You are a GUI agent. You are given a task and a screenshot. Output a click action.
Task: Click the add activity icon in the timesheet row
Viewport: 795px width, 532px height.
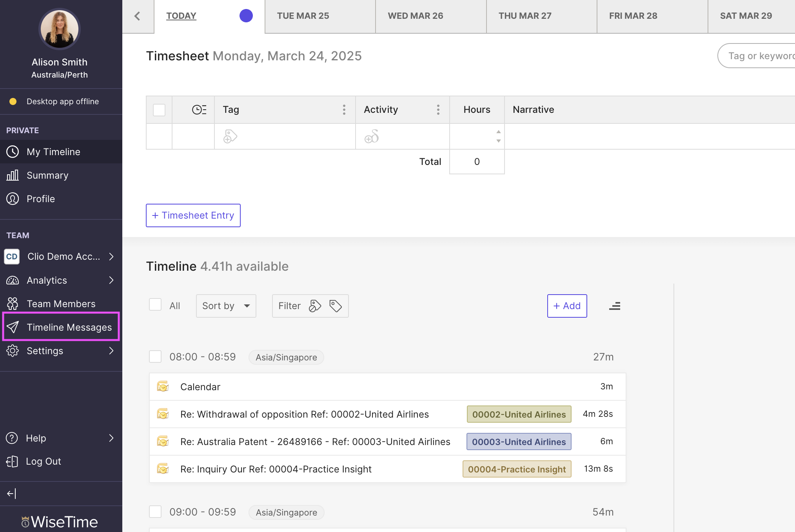[372, 136]
